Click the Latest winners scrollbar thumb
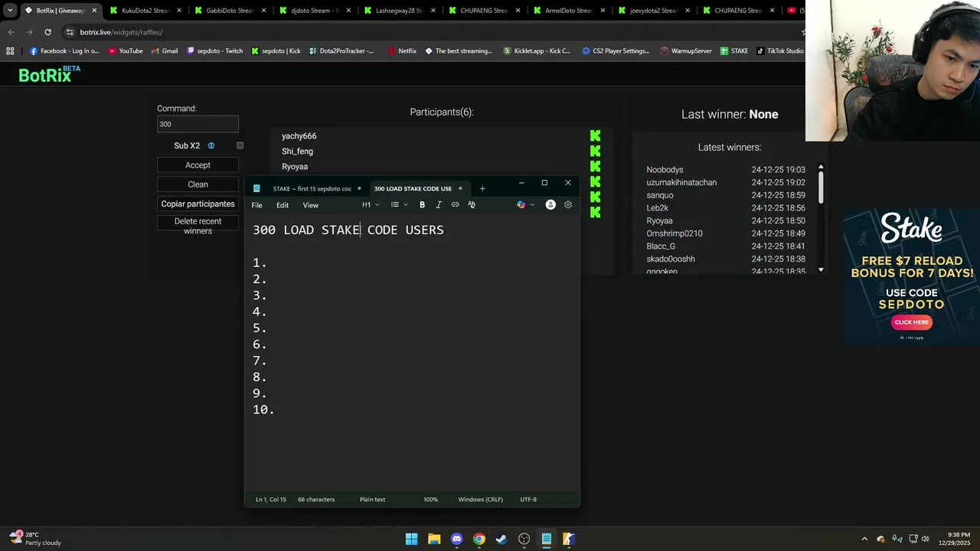This screenshot has height=551, width=980. pyautogui.click(x=821, y=186)
